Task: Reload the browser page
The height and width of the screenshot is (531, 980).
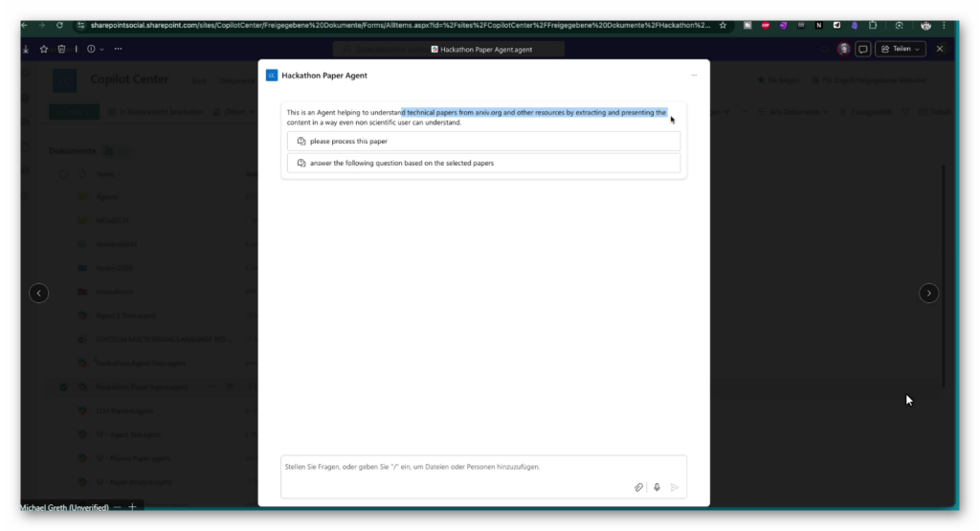Action: pos(59,26)
